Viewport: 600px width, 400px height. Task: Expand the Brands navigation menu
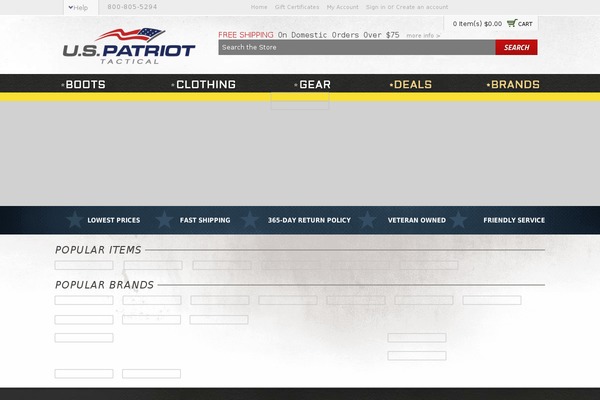click(x=513, y=85)
